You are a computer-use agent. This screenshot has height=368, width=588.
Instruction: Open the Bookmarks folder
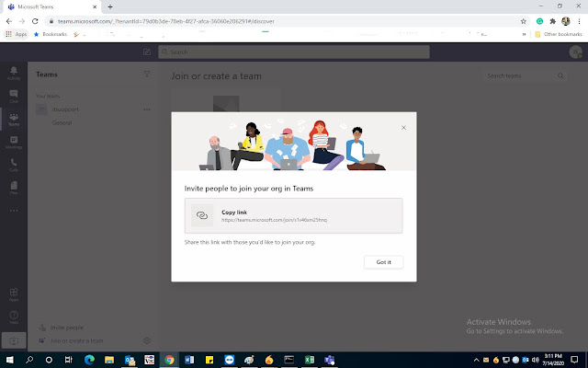51,34
